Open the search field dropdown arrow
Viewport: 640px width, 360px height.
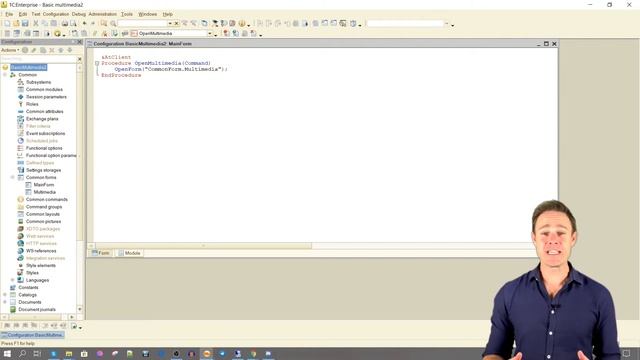coord(170,24)
